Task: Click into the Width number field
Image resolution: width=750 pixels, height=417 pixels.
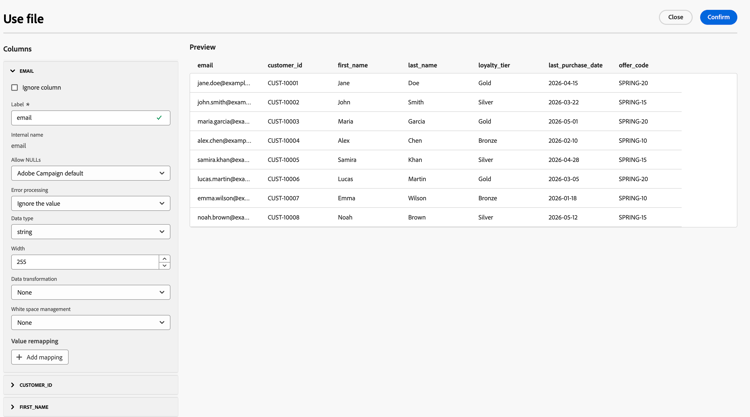Action: (85, 262)
